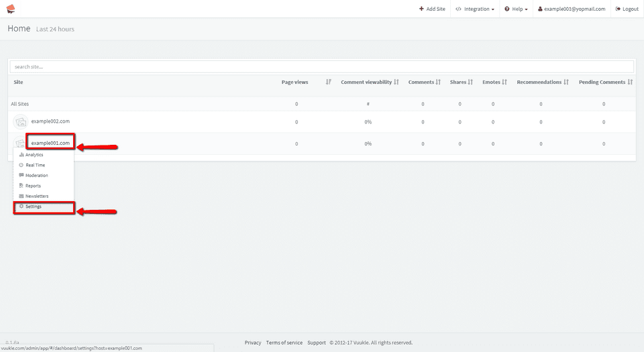Viewport: 644px width, 352px height.
Task: Sort by Comment viewability arrows
Action: tap(396, 82)
